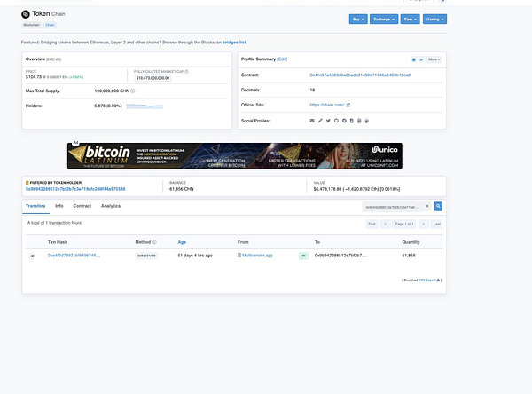Open the contract address link

360,75
